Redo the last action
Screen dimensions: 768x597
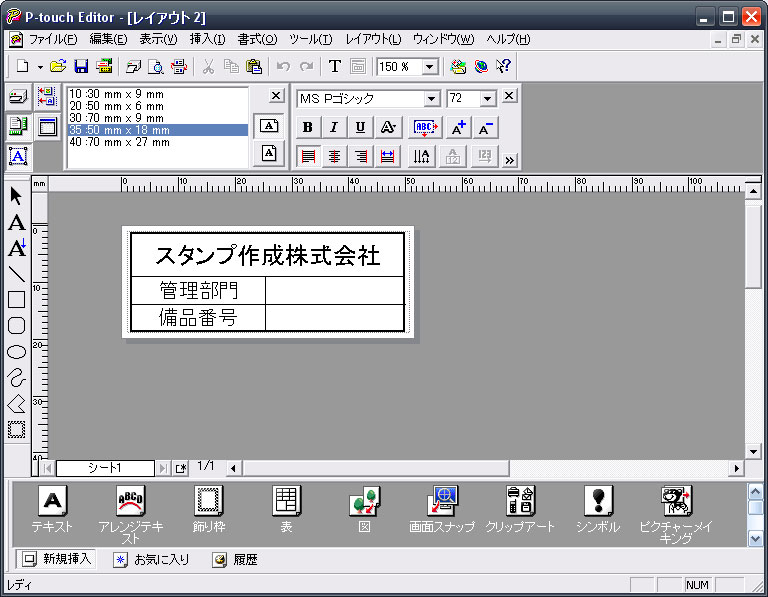coord(306,66)
